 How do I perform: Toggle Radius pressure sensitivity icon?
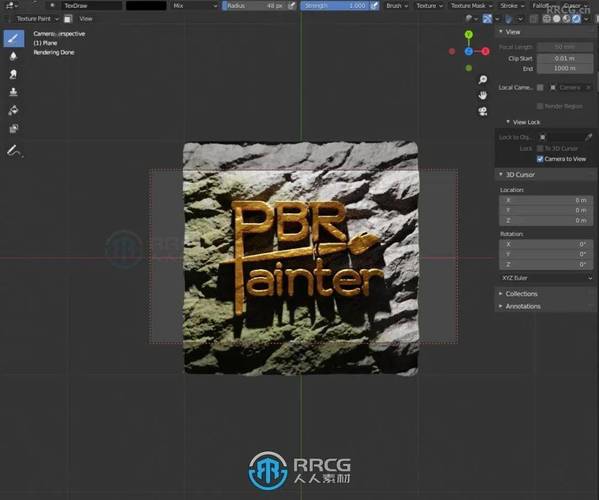tap(292, 5)
